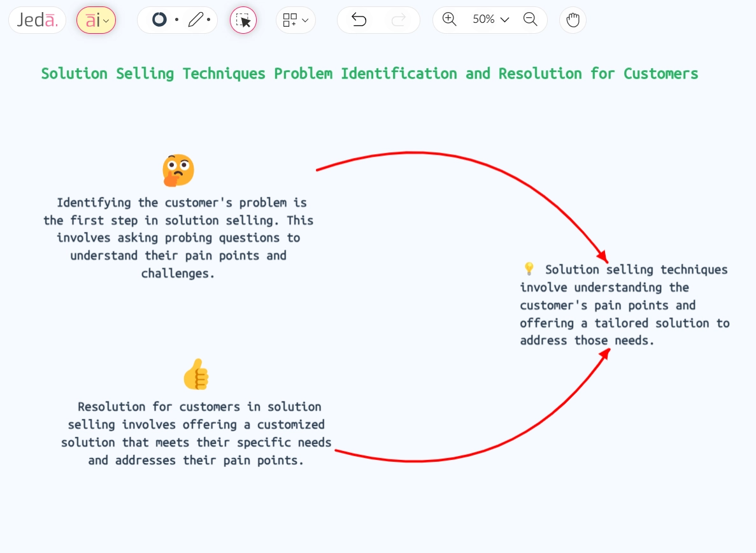Open the ai generative assistant icon
756x553 pixels.
93,20
